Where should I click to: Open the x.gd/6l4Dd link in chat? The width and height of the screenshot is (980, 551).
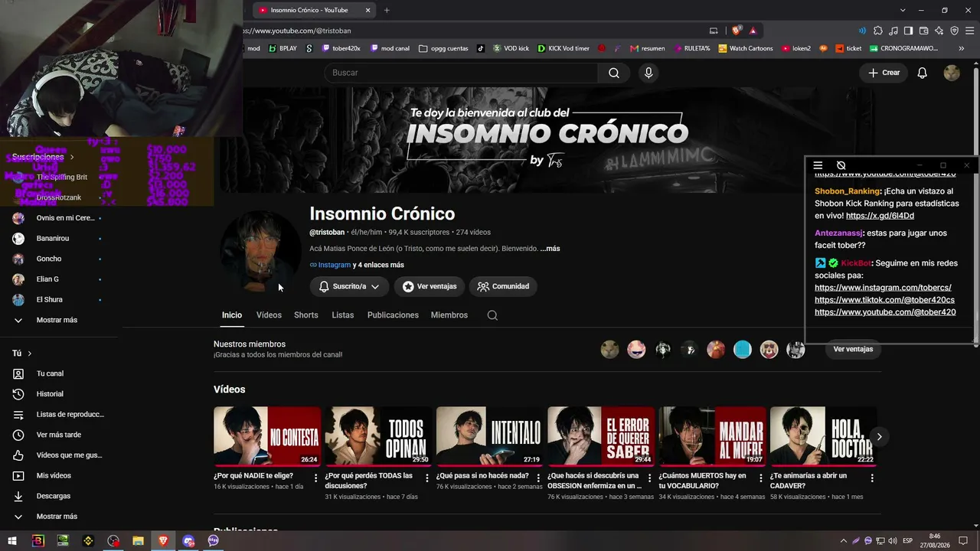point(880,216)
